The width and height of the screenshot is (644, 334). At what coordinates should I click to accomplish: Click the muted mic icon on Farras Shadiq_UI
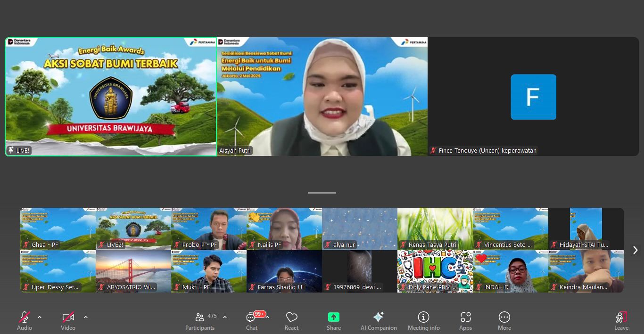(253, 287)
